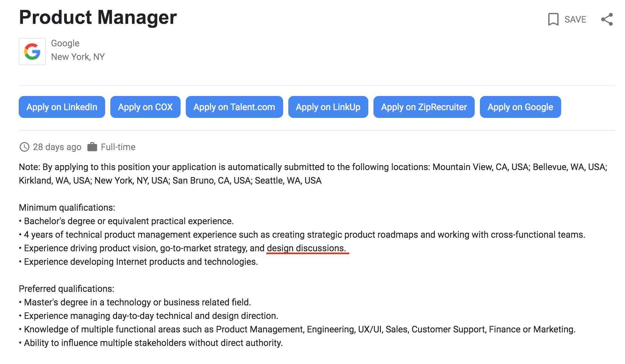Apply on LinkedIn
625x364 pixels.
(62, 107)
